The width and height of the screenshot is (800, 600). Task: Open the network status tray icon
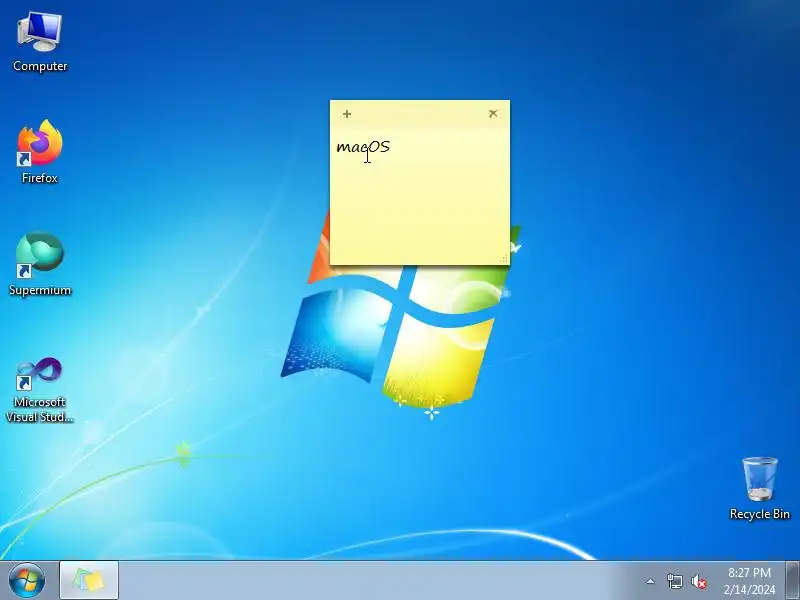click(x=674, y=581)
